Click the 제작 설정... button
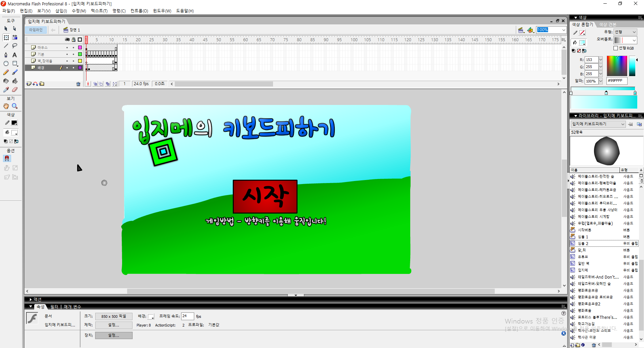644x348 pixels. pyautogui.click(x=114, y=325)
